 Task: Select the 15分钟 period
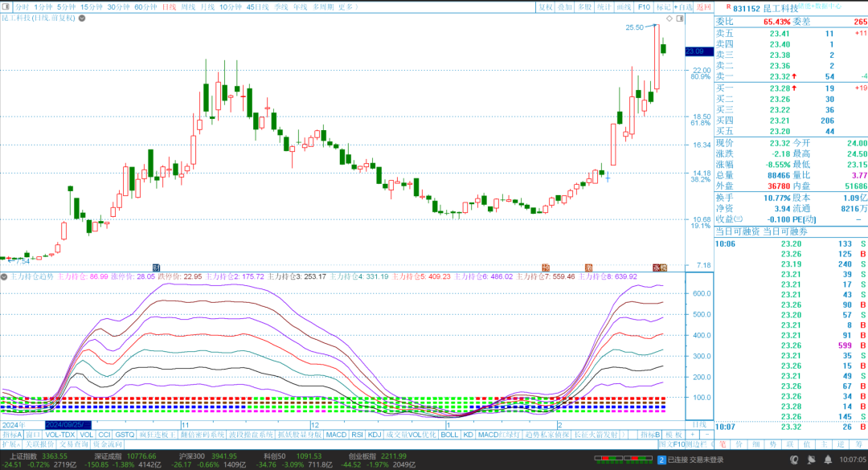(x=92, y=7)
